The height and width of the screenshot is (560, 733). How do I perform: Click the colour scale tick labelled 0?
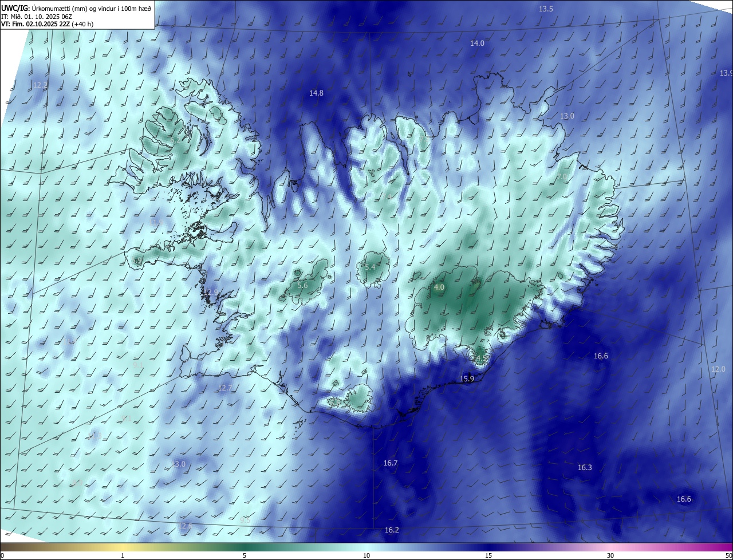[x=2, y=555]
